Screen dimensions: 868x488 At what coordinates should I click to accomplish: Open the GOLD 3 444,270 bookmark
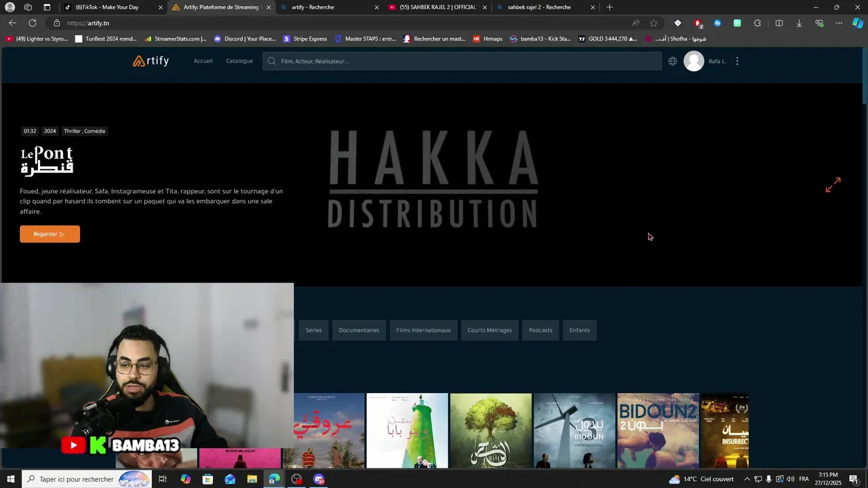[x=608, y=39]
